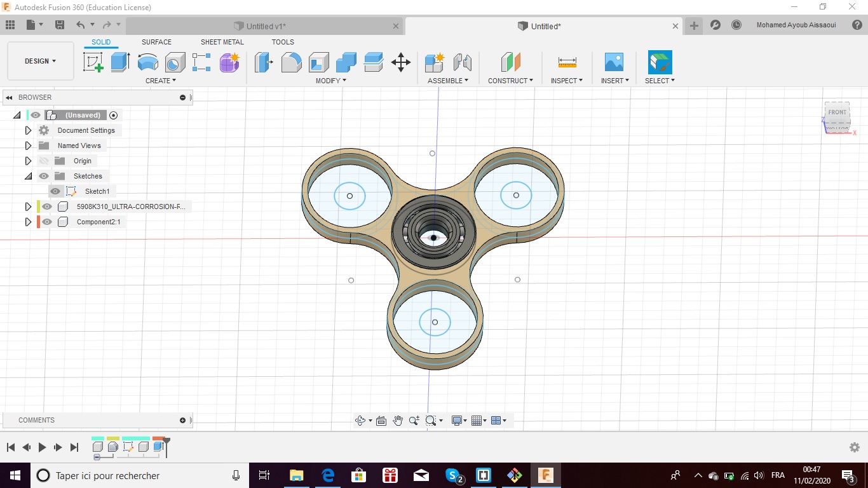Click the Extrude tool icon

point(120,62)
